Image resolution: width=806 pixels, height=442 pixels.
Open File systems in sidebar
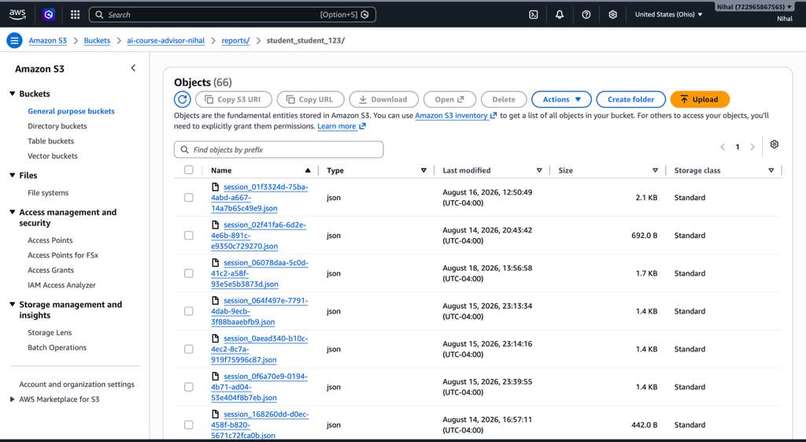point(48,193)
